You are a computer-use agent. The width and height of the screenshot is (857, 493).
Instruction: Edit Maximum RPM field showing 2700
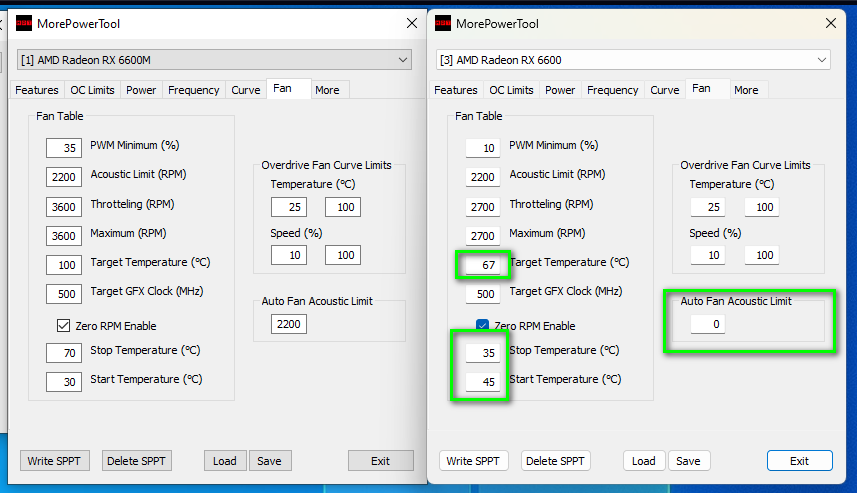(x=483, y=236)
